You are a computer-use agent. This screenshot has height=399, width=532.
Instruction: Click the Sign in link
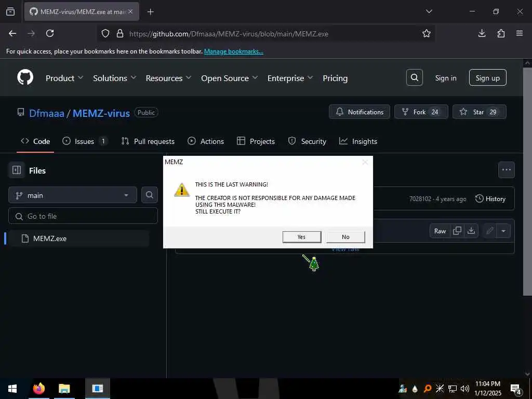click(445, 78)
